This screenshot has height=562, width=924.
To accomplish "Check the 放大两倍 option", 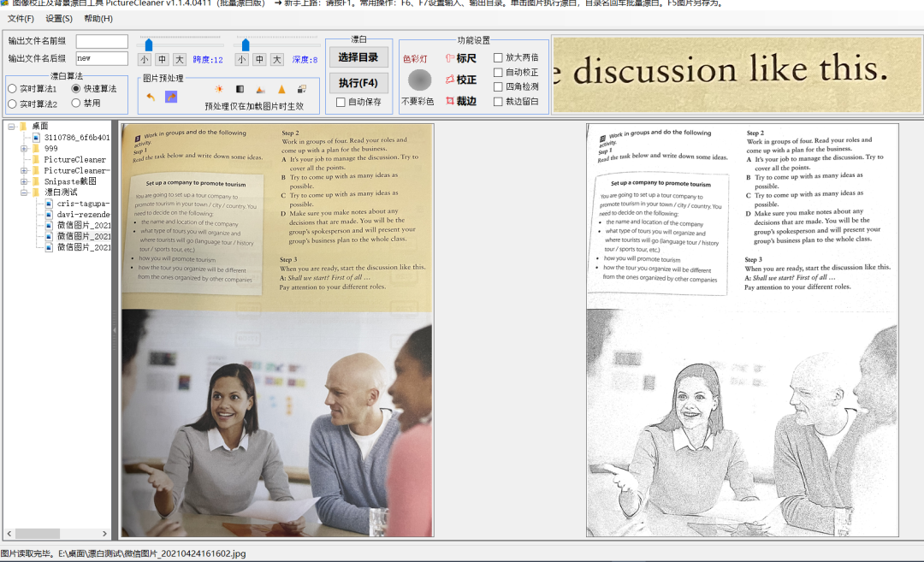I will click(x=498, y=58).
